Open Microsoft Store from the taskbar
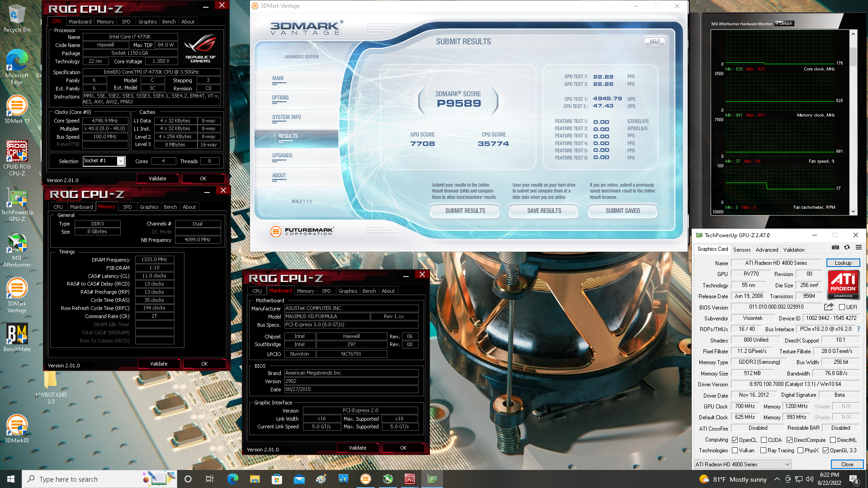The height and width of the screenshot is (488, 868). (x=277, y=479)
